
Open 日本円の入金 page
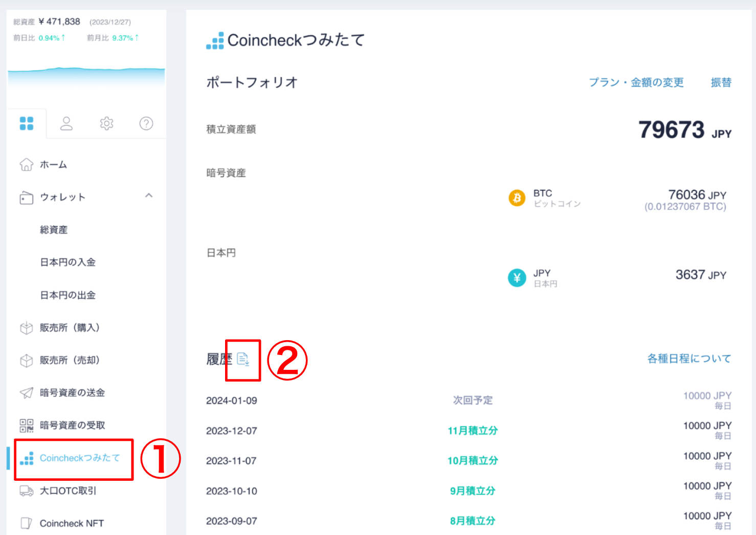click(x=68, y=262)
